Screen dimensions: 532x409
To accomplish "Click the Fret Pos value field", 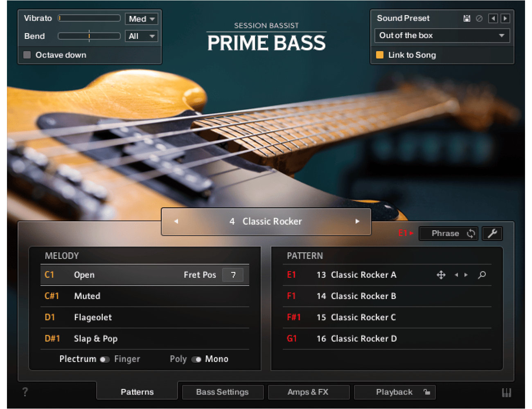I will [x=233, y=275].
